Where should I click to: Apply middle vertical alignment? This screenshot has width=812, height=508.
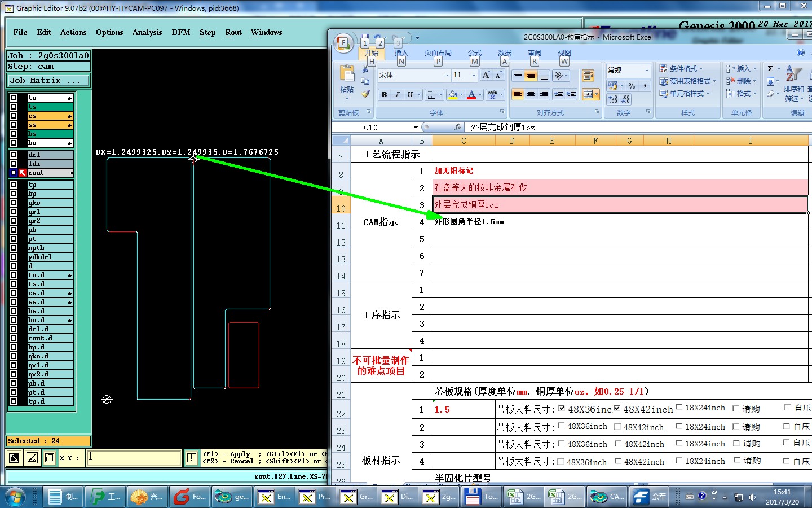(531, 75)
